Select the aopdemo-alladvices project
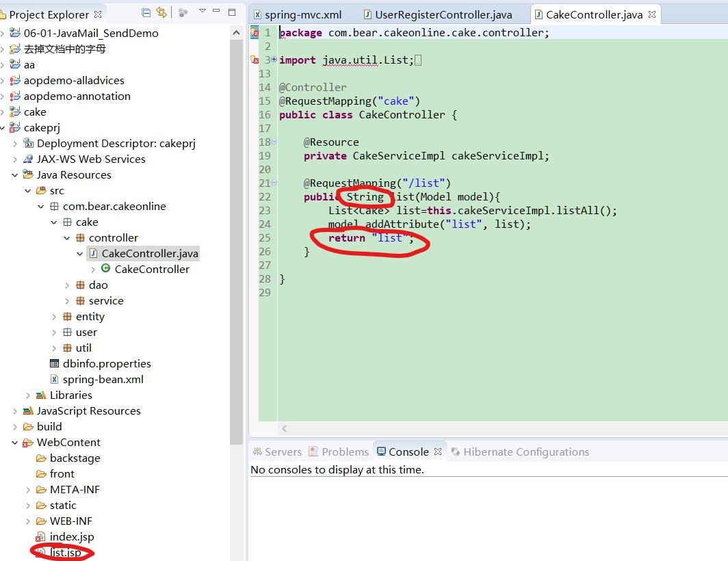The width and height of the screenshot is (728, 561). tap(74, 80)
